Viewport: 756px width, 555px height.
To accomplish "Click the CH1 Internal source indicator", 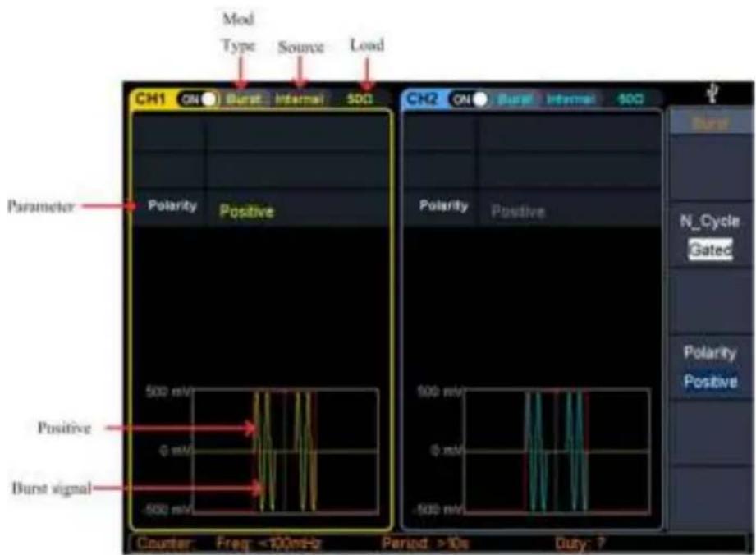I will (x=300, y=99).
